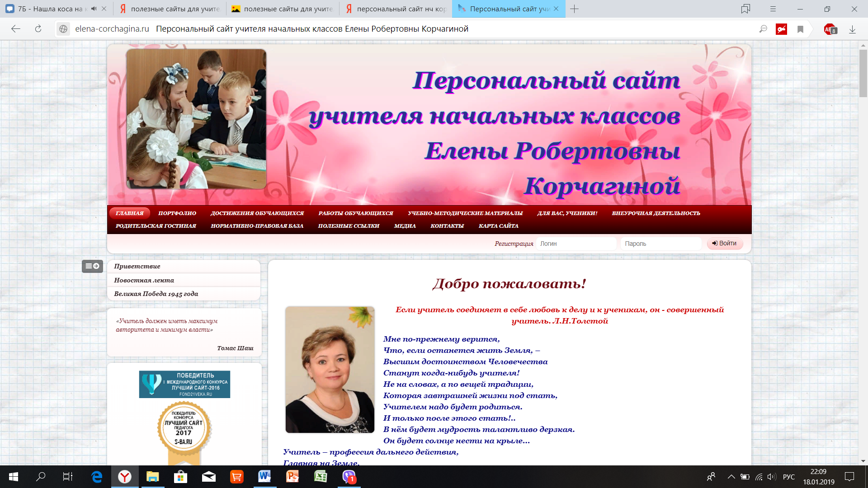
Task: Bookmark this page with bookmark icon
Action: coord(800,29)
